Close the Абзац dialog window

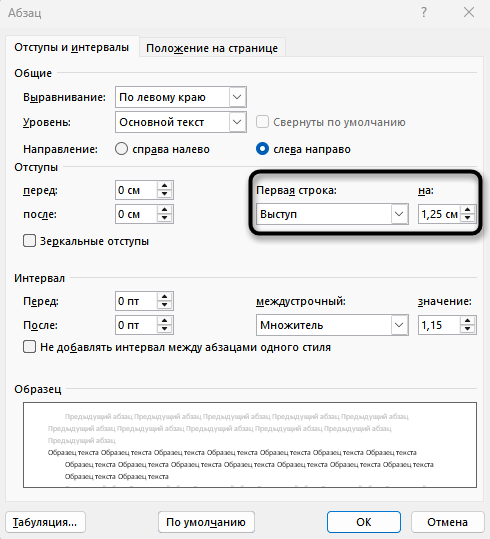pos(469,12)
